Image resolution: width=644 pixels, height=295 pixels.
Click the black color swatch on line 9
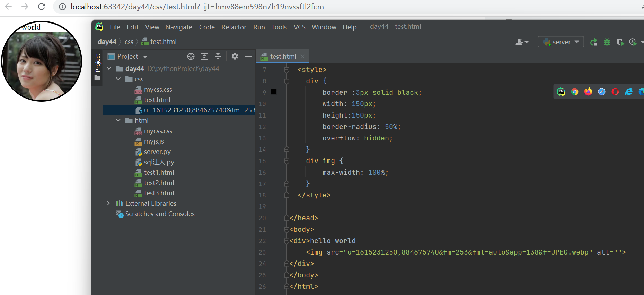click(x=274, y=92)
